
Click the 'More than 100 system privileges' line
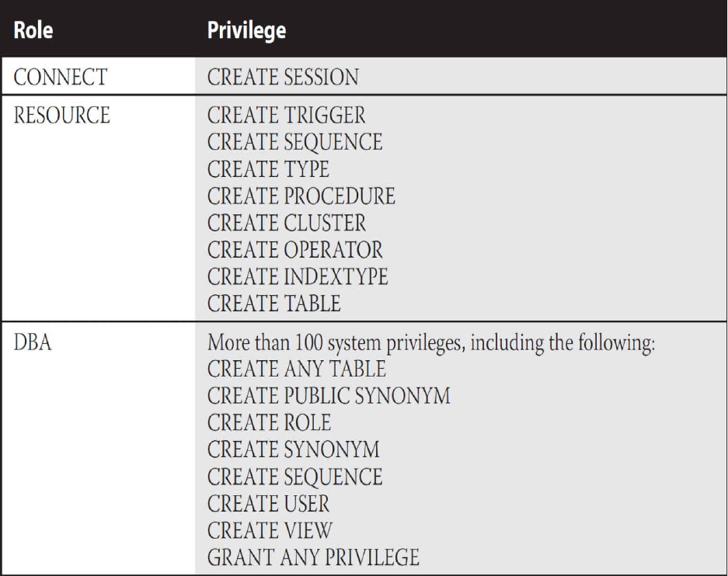(x=431, y=343)
